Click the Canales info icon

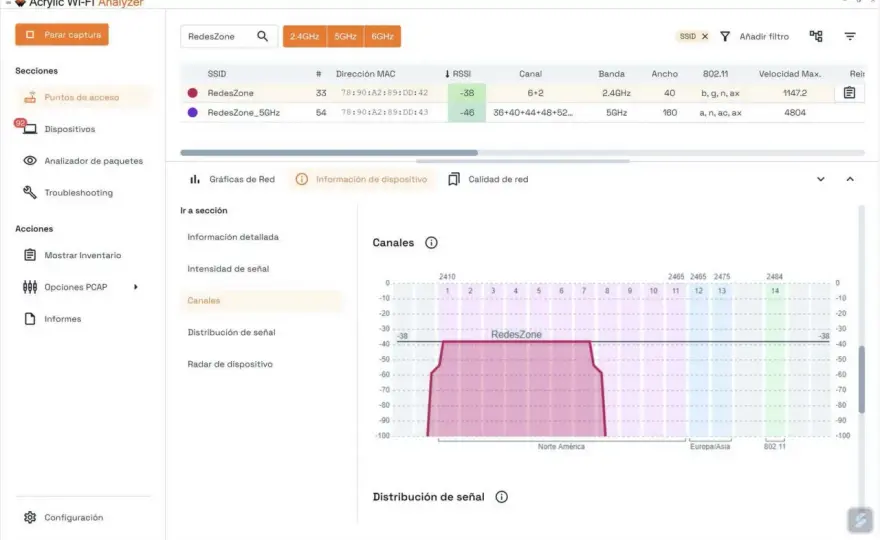click(431, 243)
